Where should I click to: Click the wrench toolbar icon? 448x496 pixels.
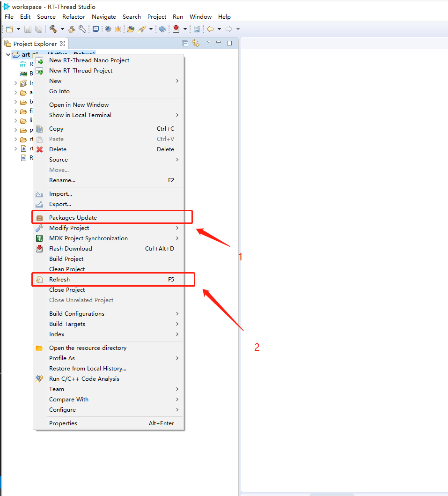[82, 29]
